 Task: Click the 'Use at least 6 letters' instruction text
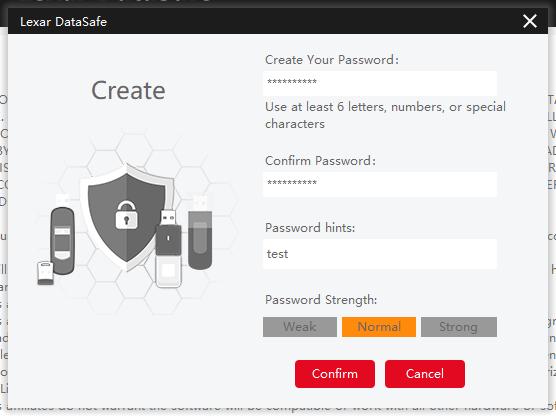click(x=385, y=115)
